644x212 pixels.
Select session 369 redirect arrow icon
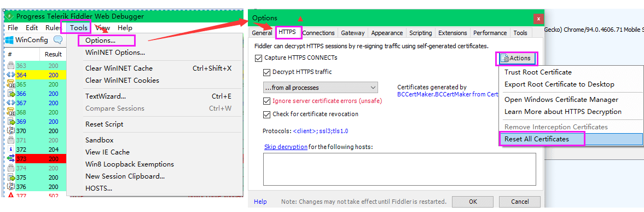pyautogui.click(x=11, y=122)
